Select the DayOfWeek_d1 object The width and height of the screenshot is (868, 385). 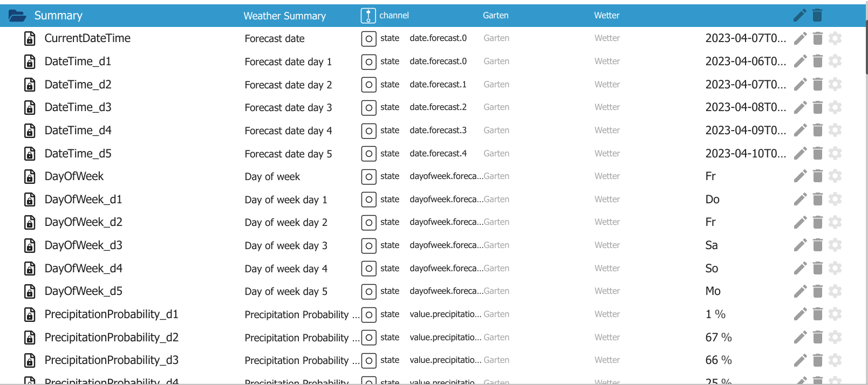(x=84, y=200)
